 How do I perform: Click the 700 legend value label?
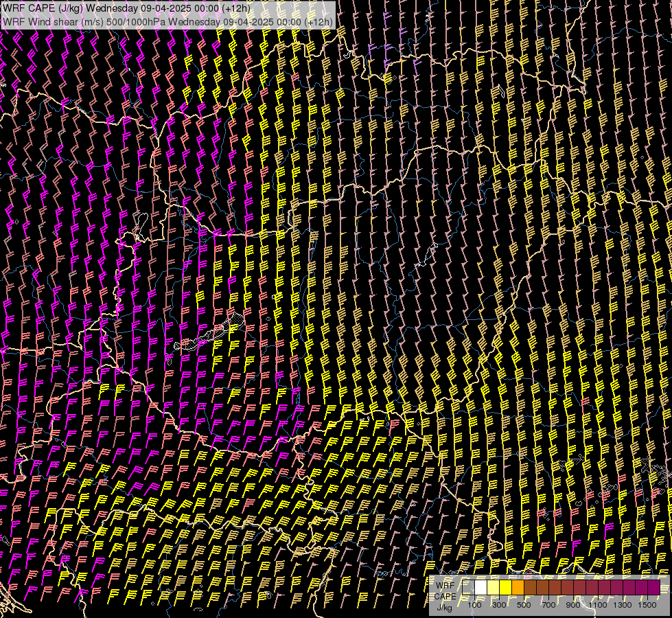coord(548,605)
